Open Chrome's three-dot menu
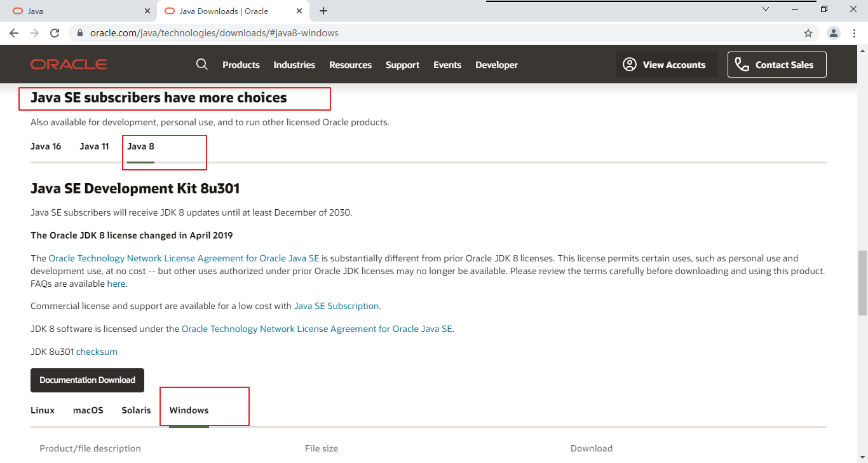868x463 pixels. (x=855, y=33)
